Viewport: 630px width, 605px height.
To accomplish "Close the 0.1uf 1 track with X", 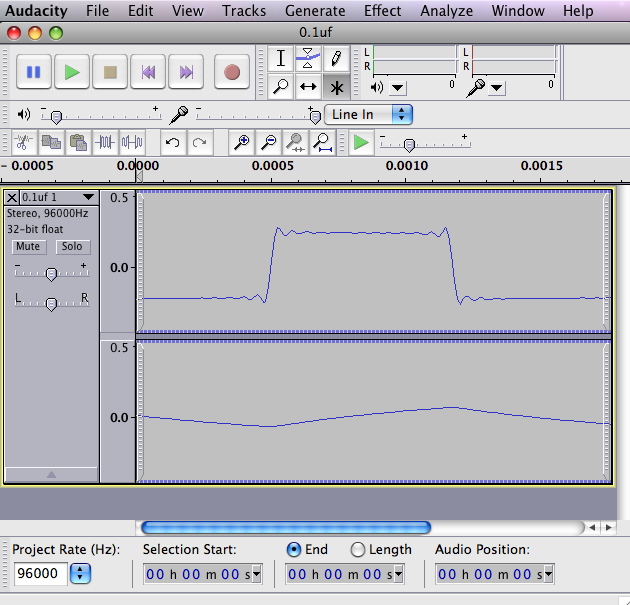I will 12,197.
